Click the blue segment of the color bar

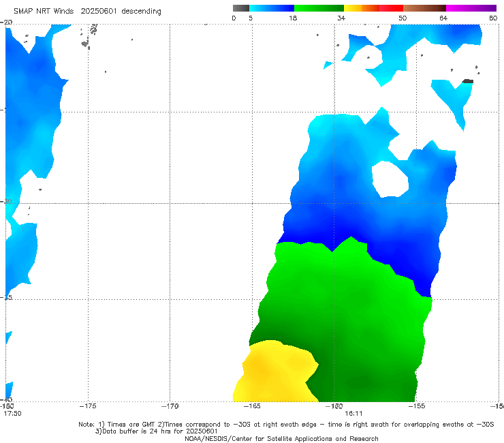(272, 8)
